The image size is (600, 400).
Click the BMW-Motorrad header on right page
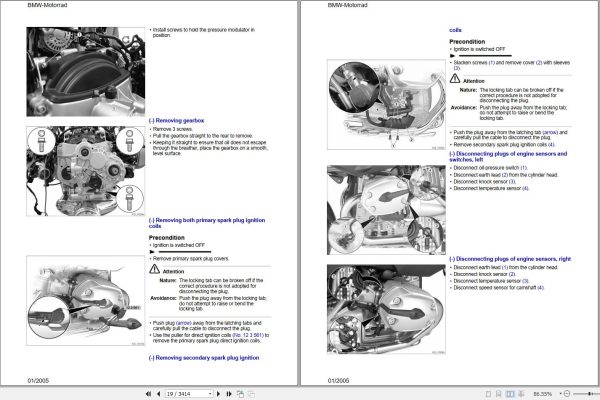pos(348,5)
